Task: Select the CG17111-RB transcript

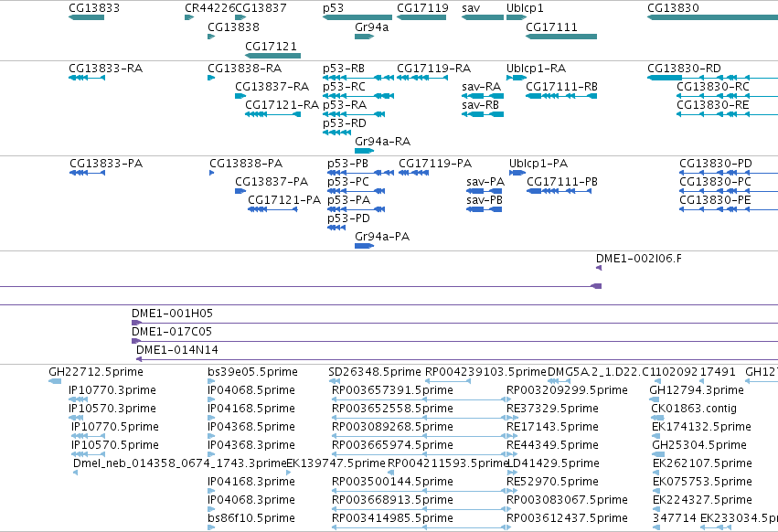Action: (x=561, y=96)
